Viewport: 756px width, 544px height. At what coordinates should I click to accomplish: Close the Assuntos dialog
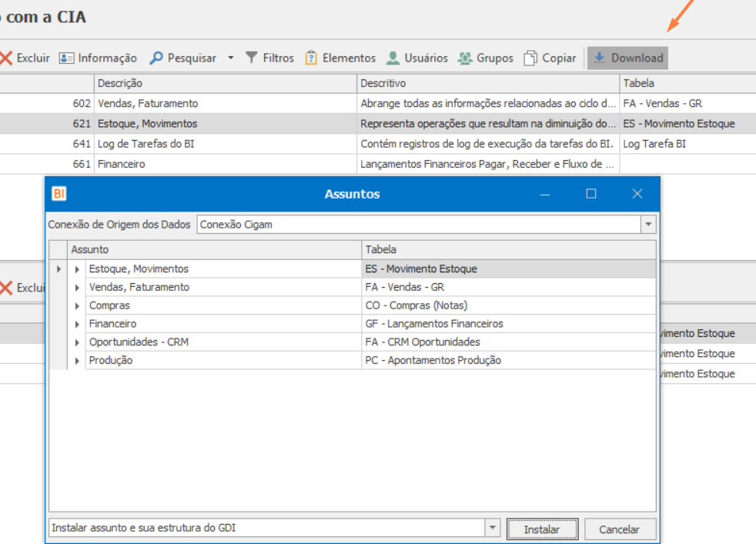click(x=637, y=194)
